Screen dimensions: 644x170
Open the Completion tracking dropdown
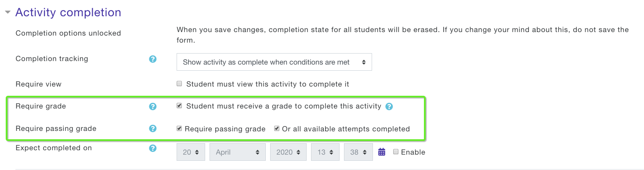(274, 62)
